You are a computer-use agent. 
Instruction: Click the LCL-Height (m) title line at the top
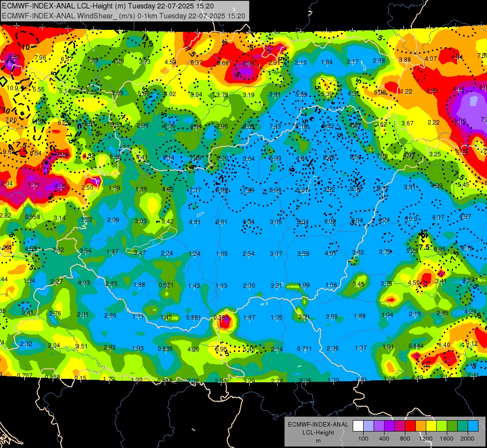tap(108, 5)
